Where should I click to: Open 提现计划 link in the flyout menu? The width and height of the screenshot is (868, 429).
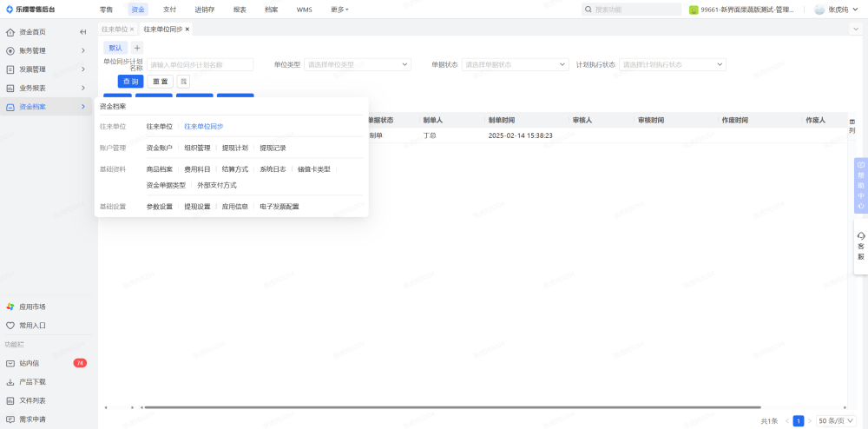coord(234,148)
